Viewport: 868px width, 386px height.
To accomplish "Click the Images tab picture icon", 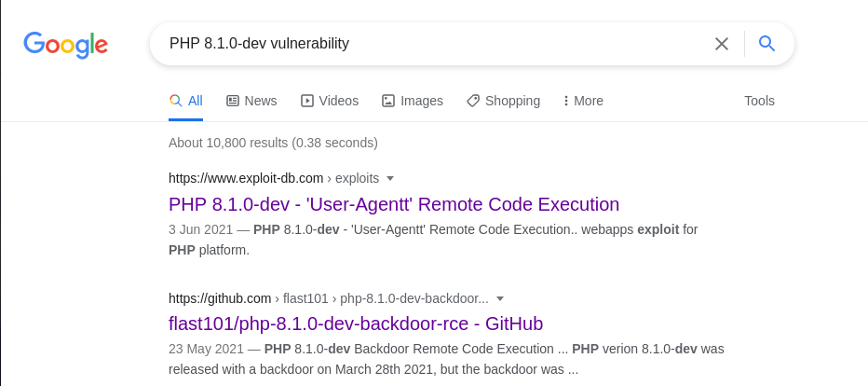I will coord(388,101).
